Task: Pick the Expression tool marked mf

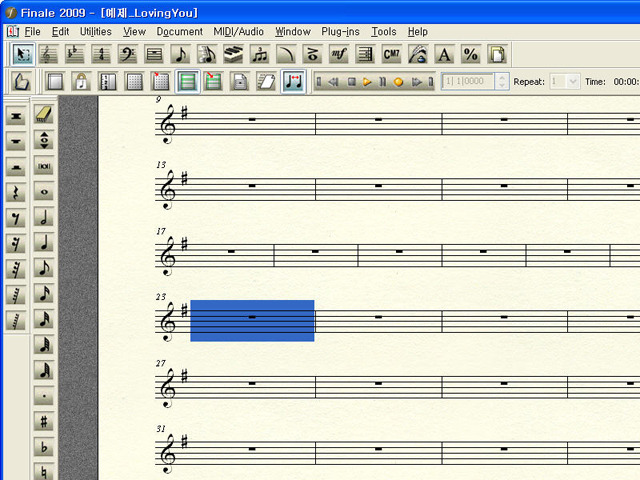Action: [339, 54]
